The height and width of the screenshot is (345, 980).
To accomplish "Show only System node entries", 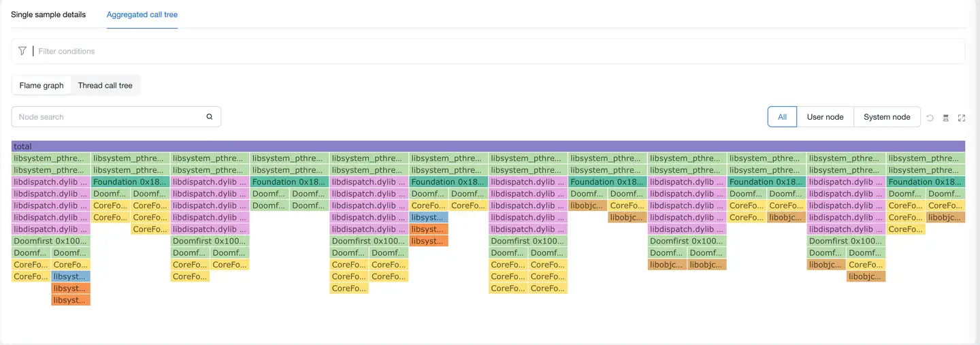I will tap(887, 117).
